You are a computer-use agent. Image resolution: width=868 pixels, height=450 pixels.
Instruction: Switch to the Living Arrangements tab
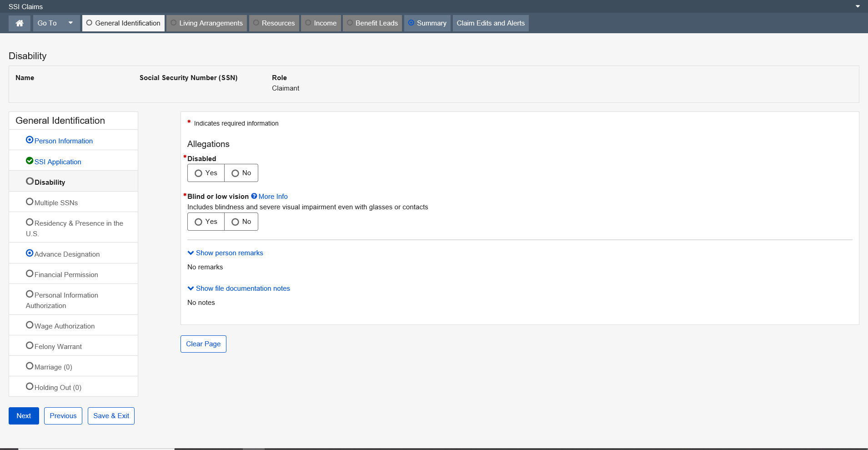pos(207,23)
